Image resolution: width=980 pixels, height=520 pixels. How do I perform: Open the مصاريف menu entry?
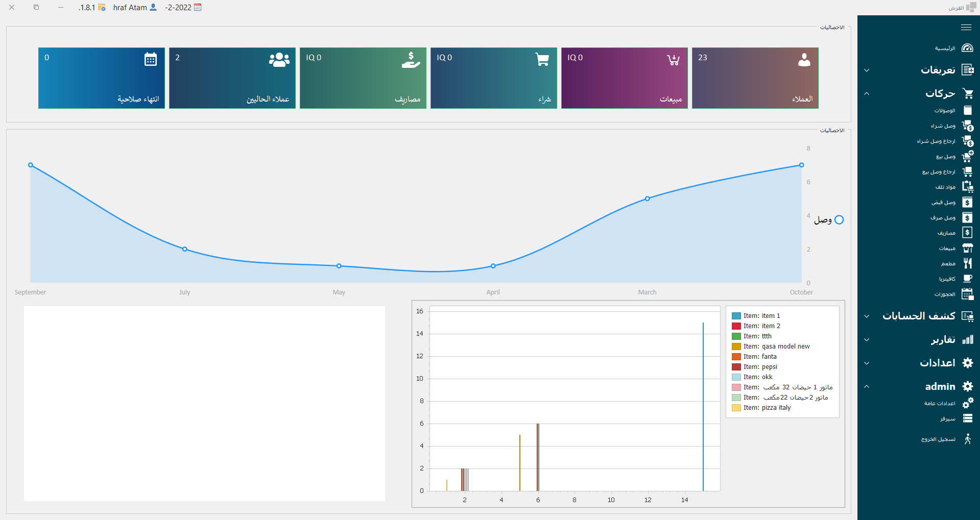click(946, 233)
